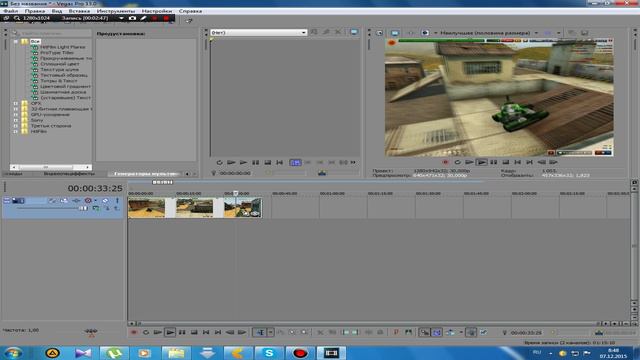The width and height of the screenshot is (640, 360).
Task: Click timeline transport Pause button
Action: tap(182, 333)
